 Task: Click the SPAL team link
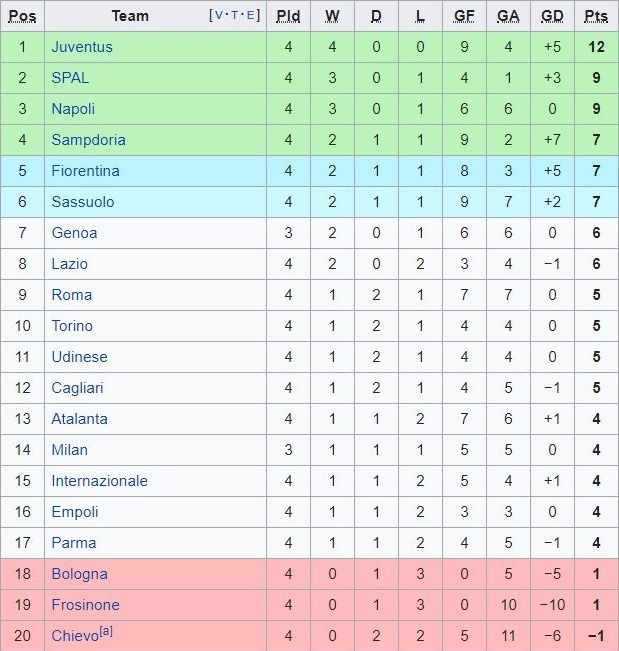(x=70, y=78)
